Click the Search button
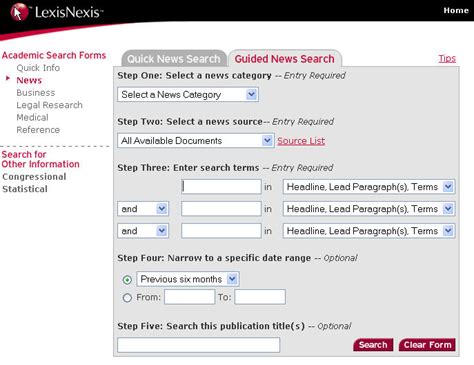 tap(373, 345)
